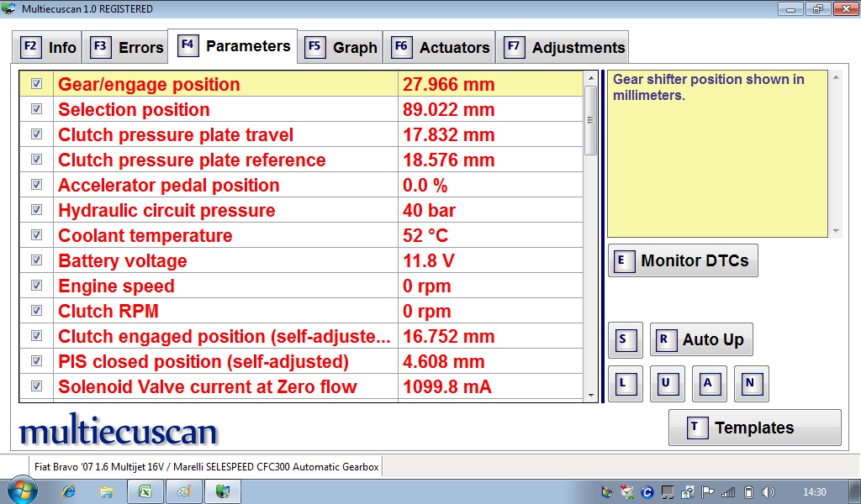Open the Info tab

click(x=47, y=47)
